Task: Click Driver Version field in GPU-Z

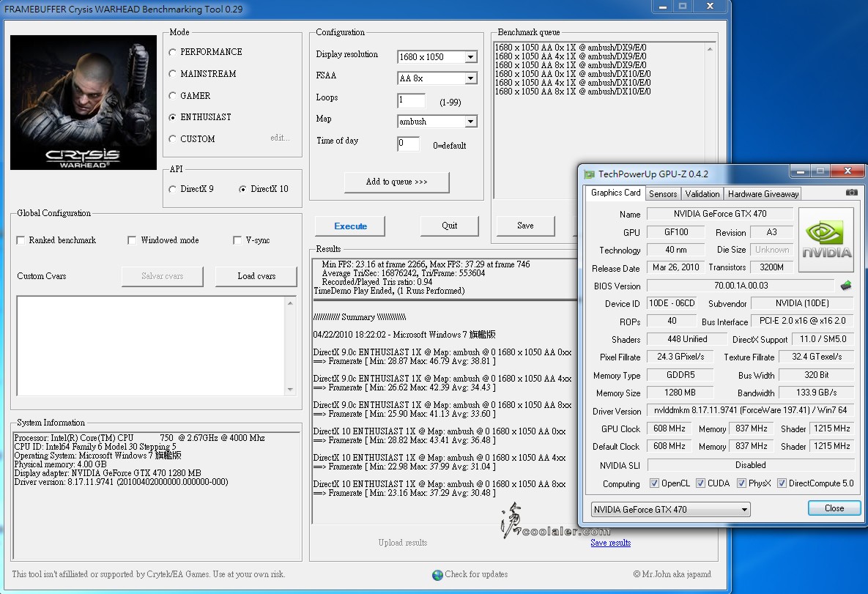Action: click(x=750, y=410)
